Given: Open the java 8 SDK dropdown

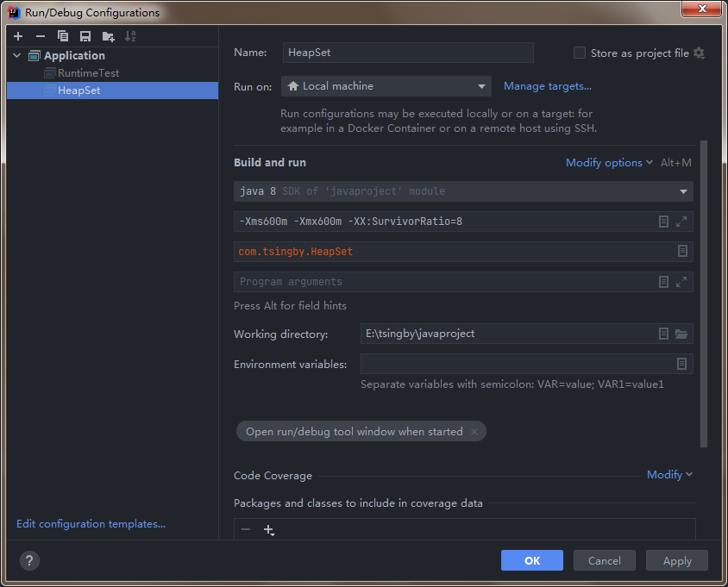Looking at the screenshot, I should 684,191.
